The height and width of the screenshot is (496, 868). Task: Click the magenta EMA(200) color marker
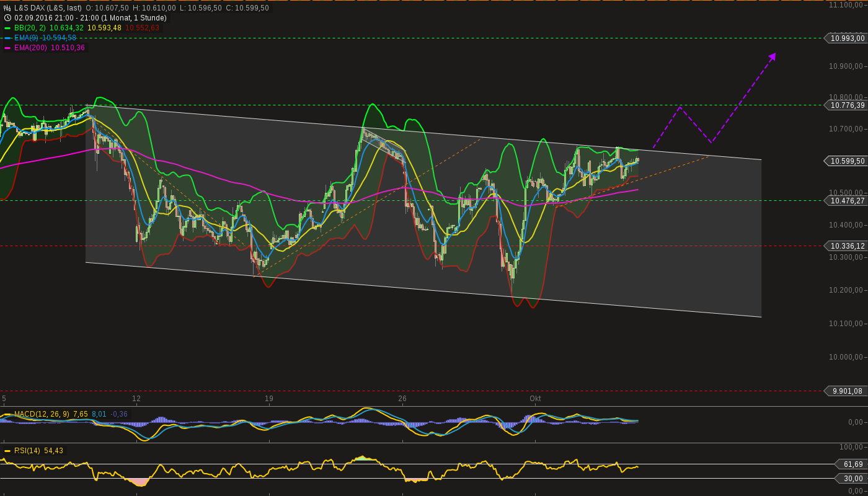(7, 48)
